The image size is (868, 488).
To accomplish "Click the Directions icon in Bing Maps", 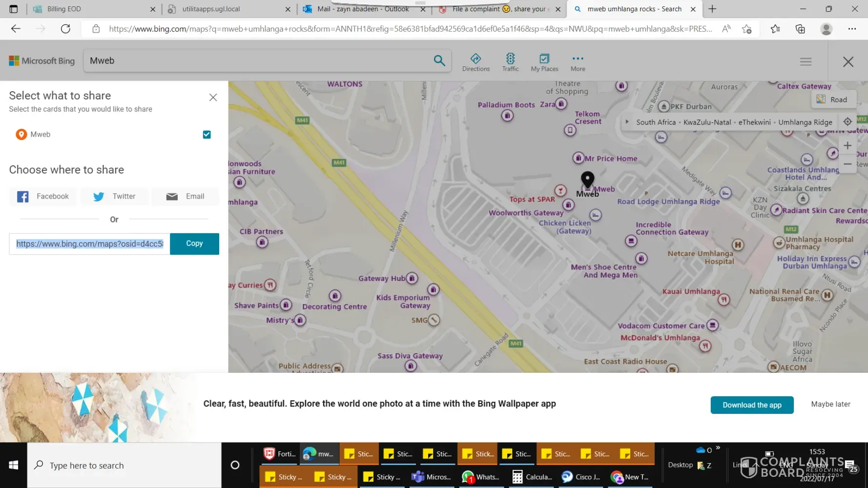I will (x=475, y=62).
